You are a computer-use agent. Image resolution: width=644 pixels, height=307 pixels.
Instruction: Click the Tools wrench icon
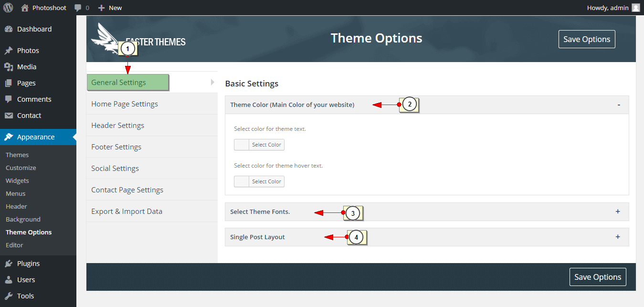click(9, 296)
